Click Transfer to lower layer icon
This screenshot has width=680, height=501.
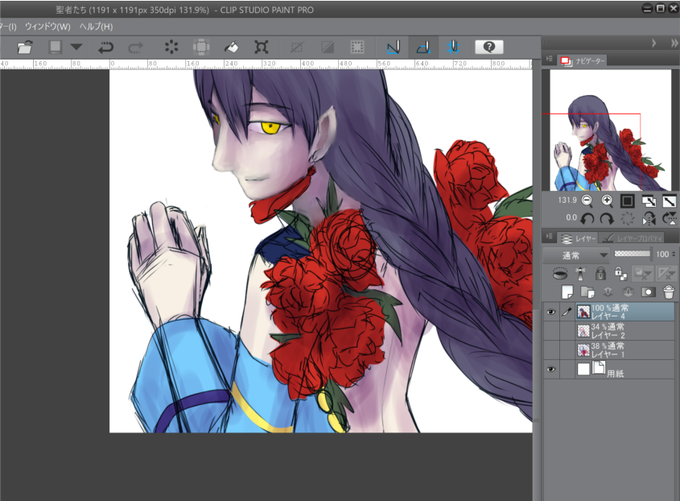608,292
